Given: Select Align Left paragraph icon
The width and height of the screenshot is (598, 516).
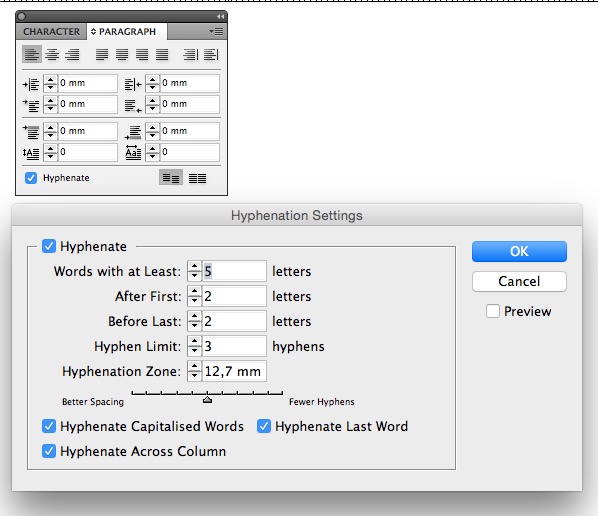Looking at the screenshot, I should tap(32, 54).
